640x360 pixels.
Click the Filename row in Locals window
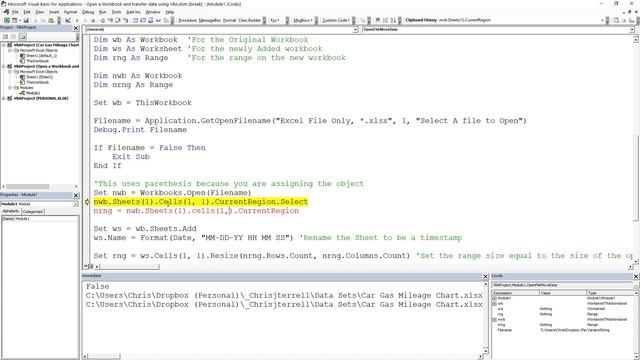click(x=563, y=330)
